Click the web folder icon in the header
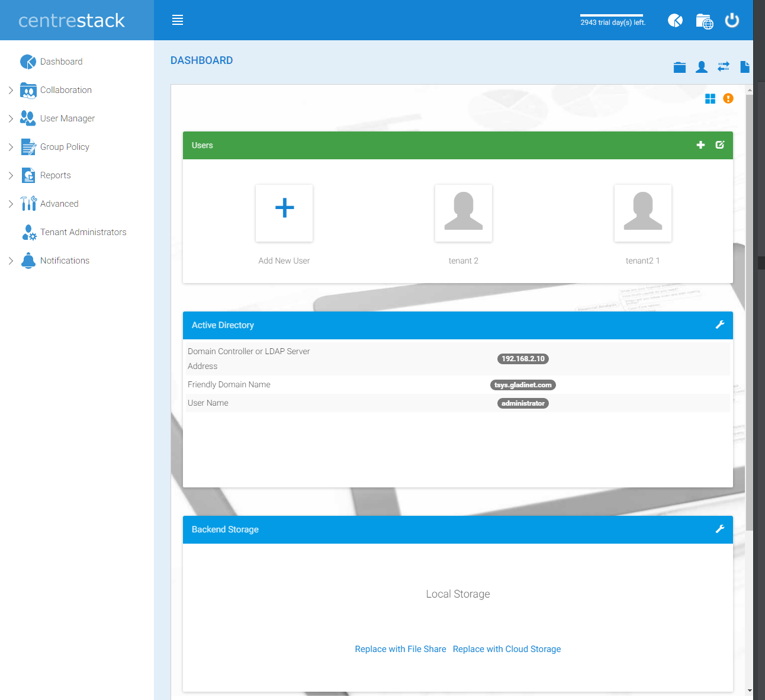Viewport: 765px width, 700px height. (704, 20)
